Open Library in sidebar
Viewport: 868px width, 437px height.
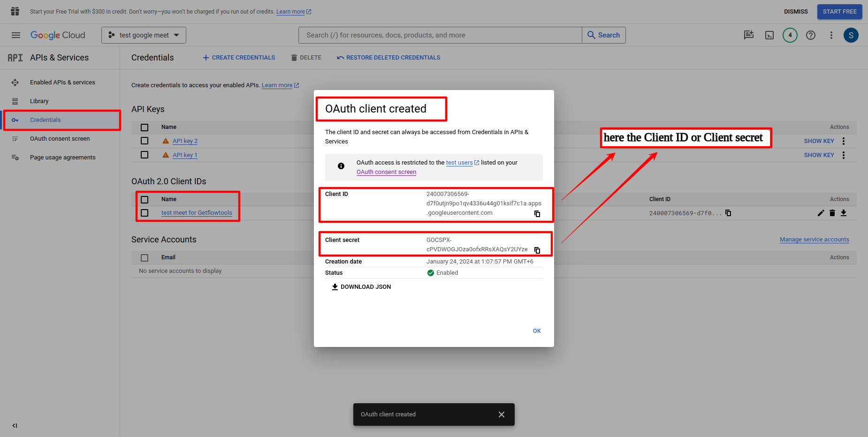pos(39,101)
